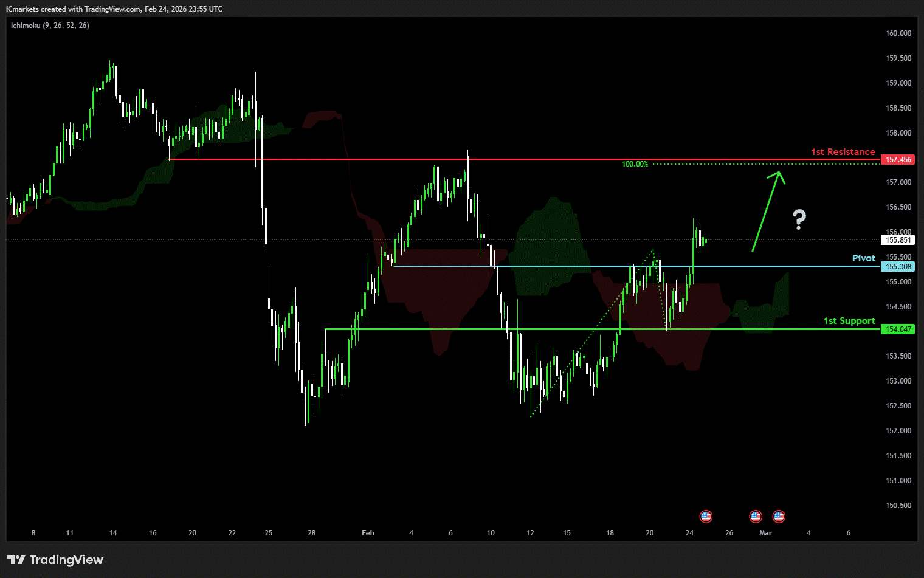The image size is (924, 578).
Task: Click the current price 155.851 label
Action: point(897,240)
